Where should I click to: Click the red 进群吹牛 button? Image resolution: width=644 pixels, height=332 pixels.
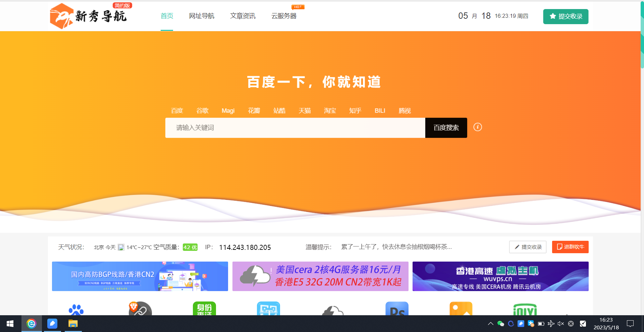(x=570, y=247)
